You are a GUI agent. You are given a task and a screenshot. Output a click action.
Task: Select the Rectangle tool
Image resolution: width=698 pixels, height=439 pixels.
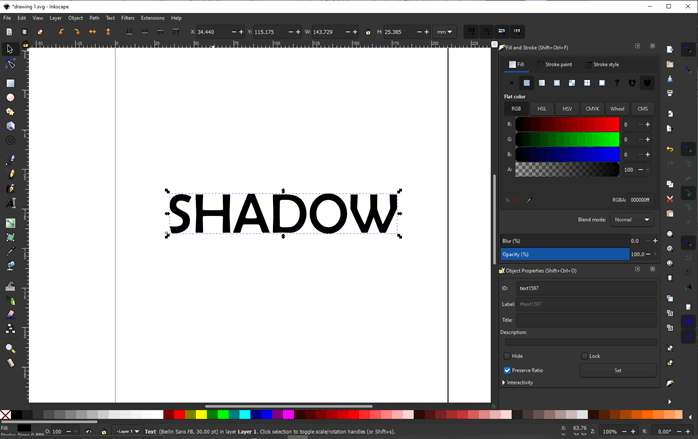point(10,83)
